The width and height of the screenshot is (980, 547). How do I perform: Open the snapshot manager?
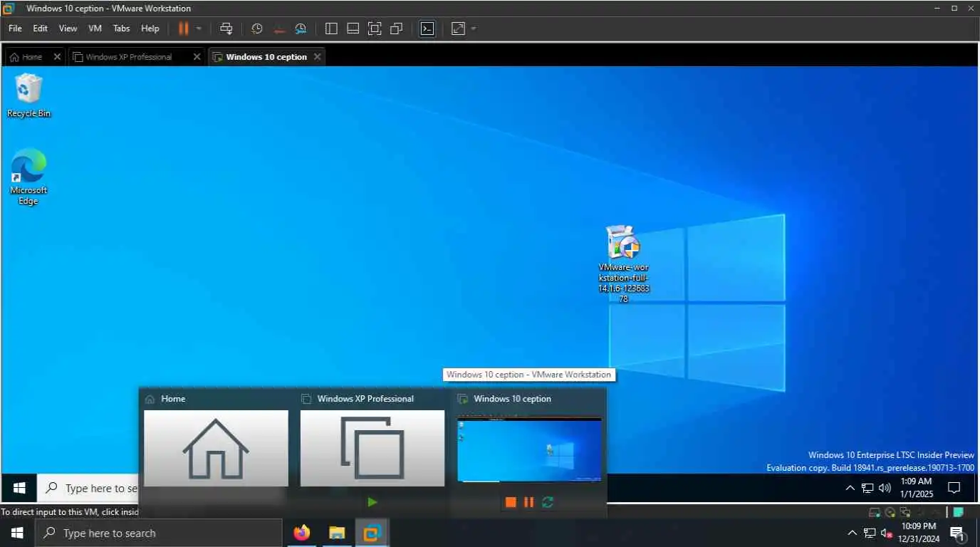(x=301, y=28)
